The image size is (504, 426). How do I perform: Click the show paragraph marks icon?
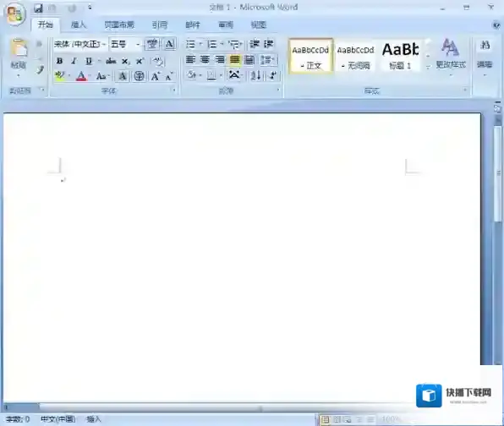(272, 75)
